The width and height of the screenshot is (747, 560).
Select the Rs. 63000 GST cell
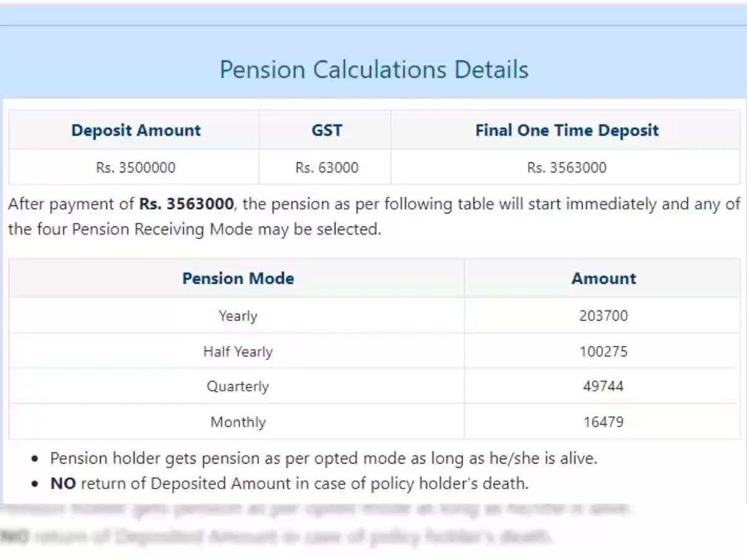pyautogui.click(x=327, y=167)
